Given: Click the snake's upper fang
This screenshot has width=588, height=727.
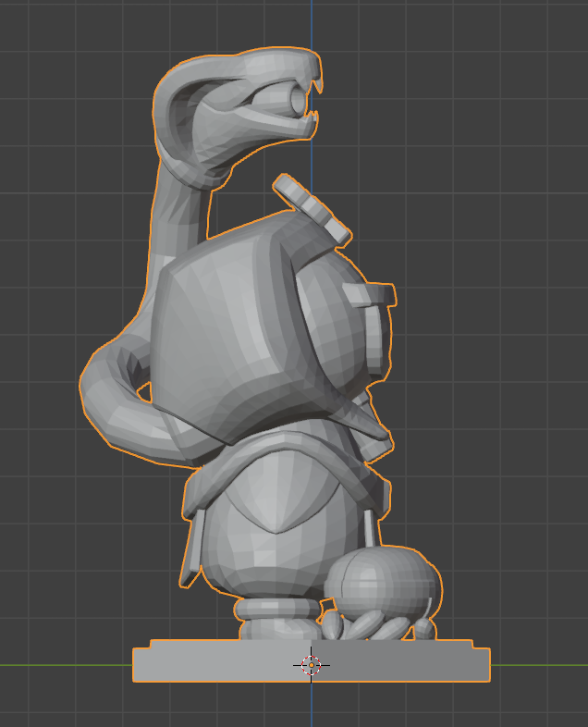Looking at the screenshot, I should pyautogui.click(x=317, y=85).
